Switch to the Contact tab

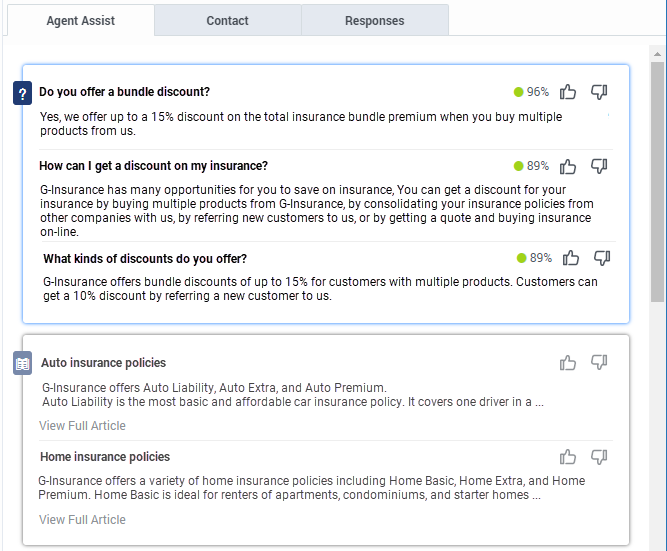(x=228, y=20)
